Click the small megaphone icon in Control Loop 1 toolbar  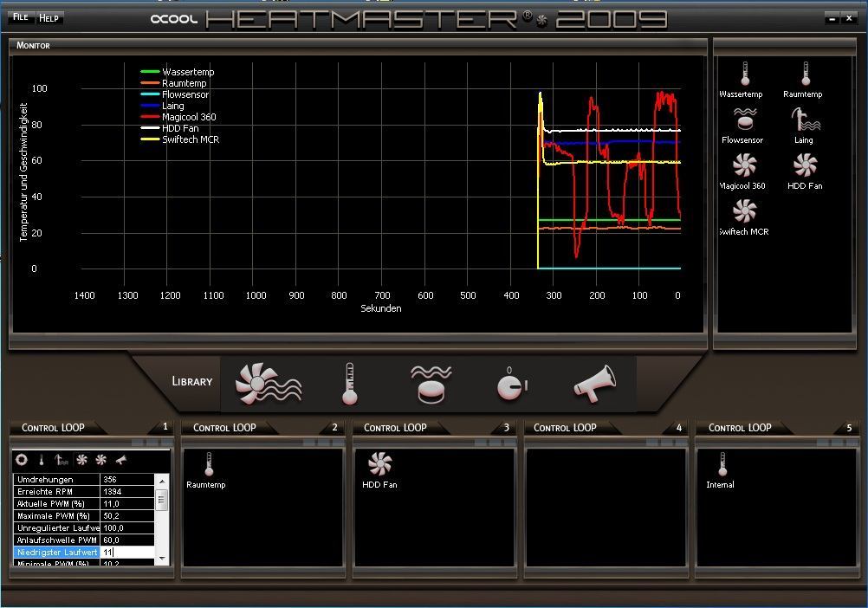121,460
